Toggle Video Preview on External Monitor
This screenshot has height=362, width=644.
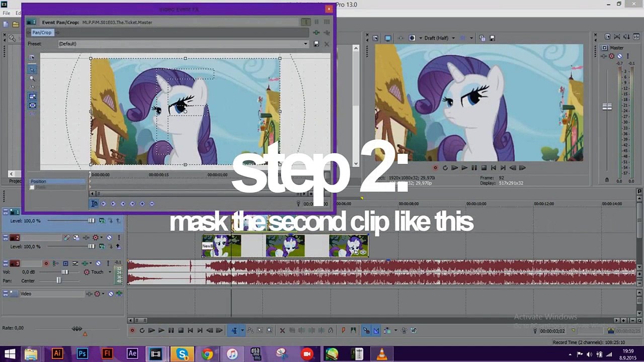point(388,38)
